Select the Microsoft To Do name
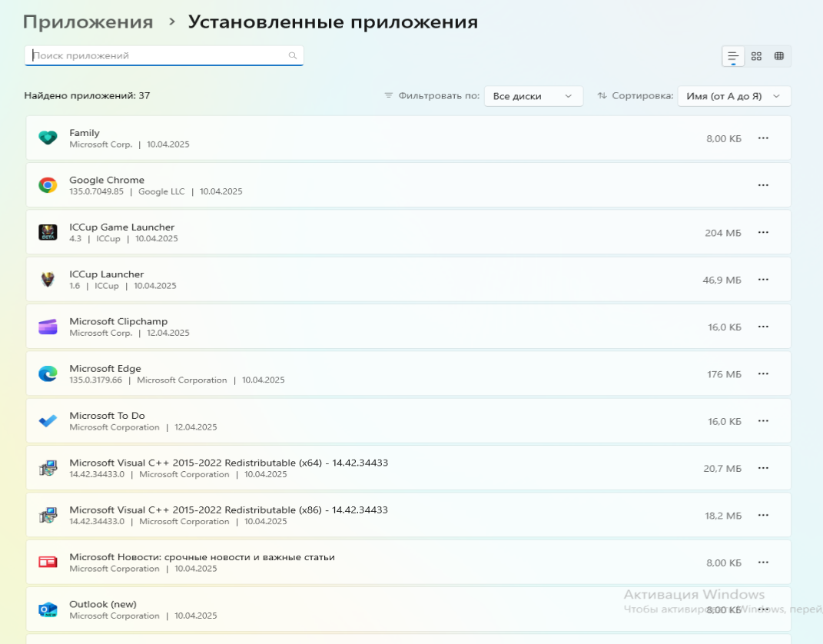823x644 pixels. tap(107, 416)
